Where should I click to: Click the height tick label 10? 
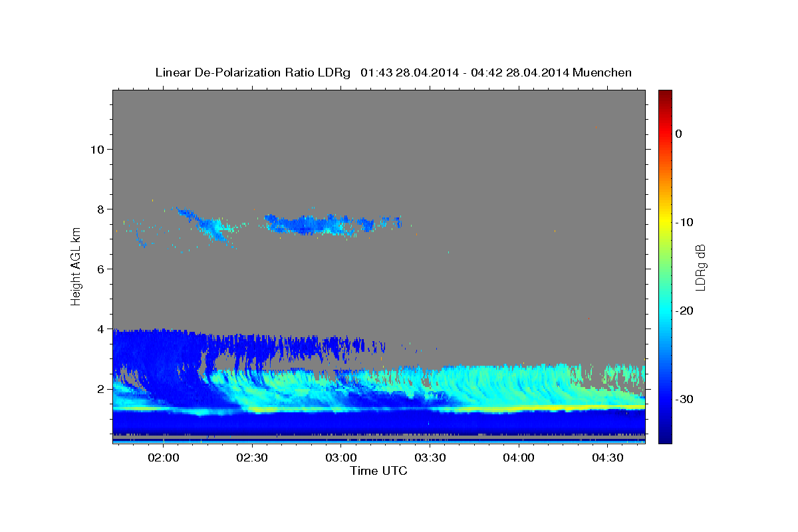[x=97, y=149]
